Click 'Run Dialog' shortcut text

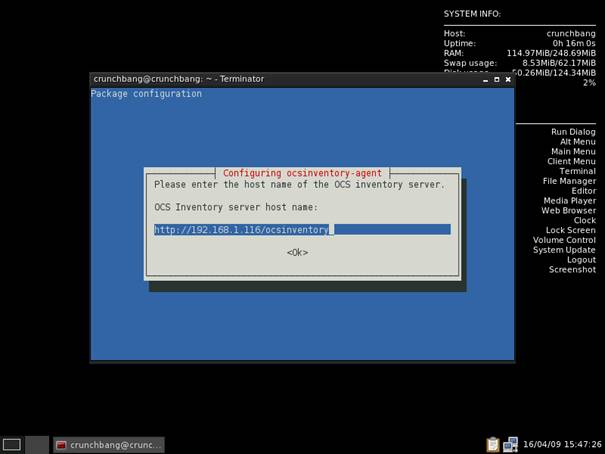(573, 132)
